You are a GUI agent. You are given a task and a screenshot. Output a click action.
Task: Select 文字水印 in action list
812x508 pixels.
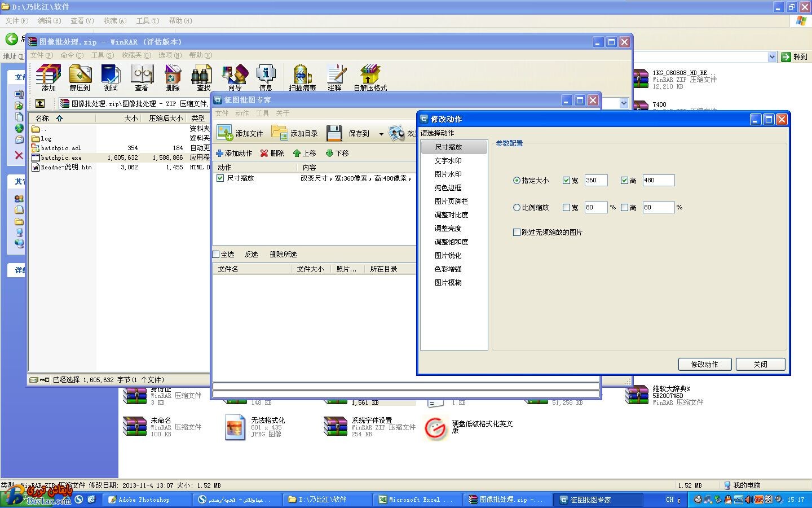coord(448,161)
